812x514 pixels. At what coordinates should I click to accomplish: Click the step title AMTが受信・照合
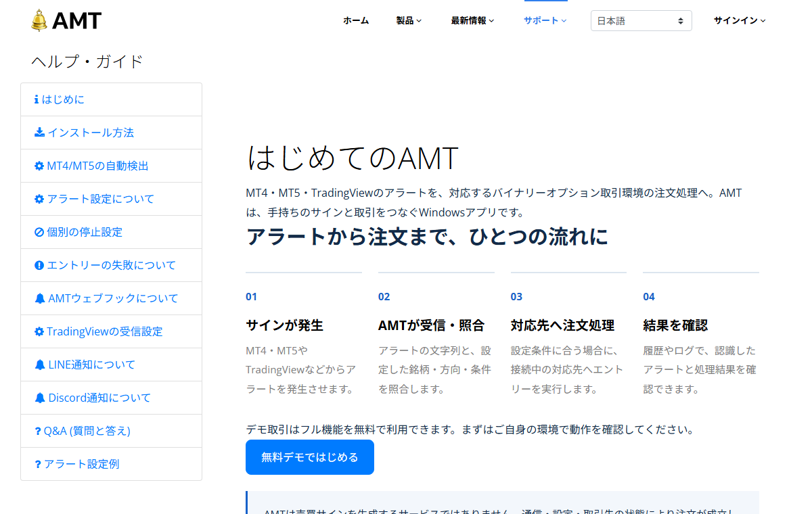tap(431, 325)
